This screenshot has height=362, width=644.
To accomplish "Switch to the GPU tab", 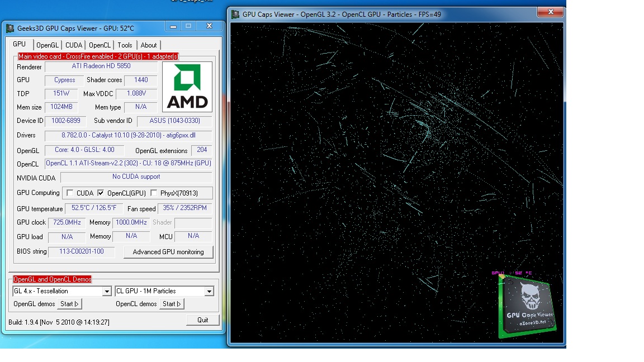I will click(x=20, y=44).
